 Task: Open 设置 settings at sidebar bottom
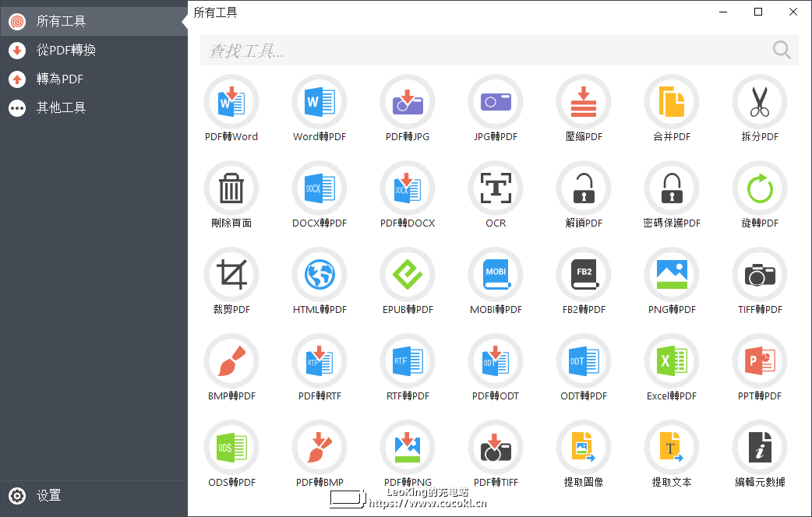click(x=94, y=496)
